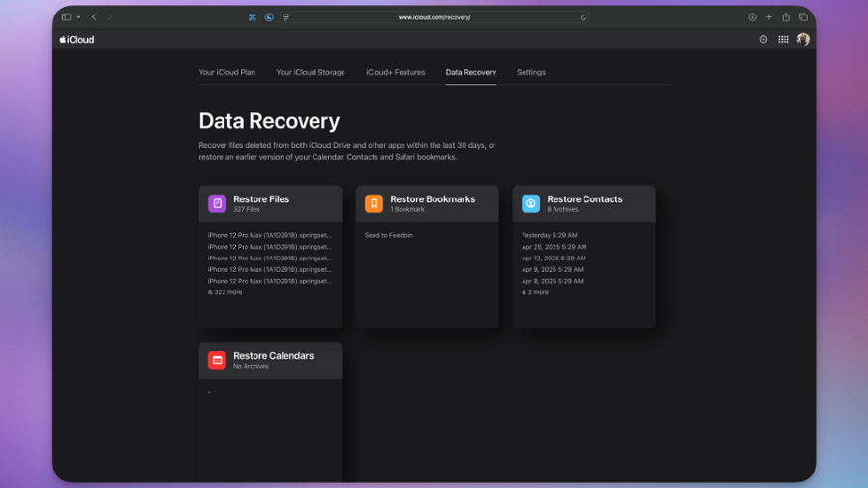Click the Safari share icon
868x488 pixels.
tap(786, 17)
